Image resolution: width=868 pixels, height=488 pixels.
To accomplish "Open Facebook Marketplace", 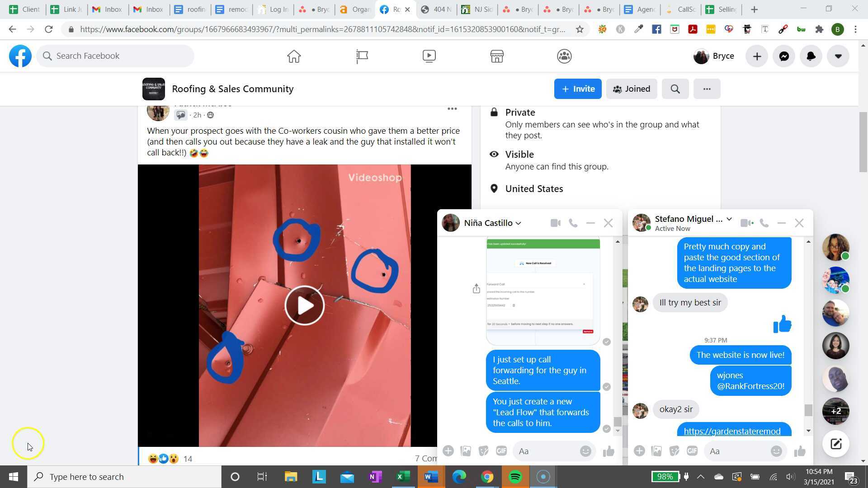I will pyautogui.click(x=496, y=56).
